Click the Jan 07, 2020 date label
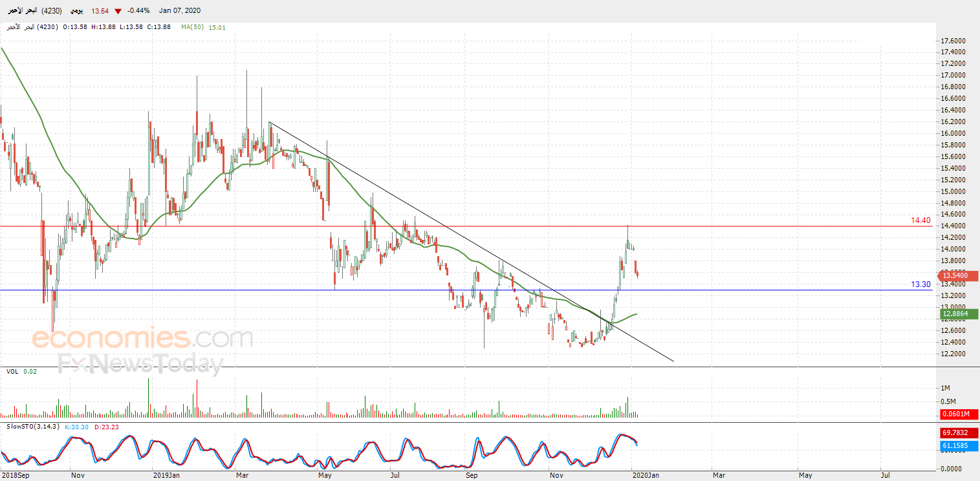The height and width of the screenshot is (481, 980). click(179, 11)
